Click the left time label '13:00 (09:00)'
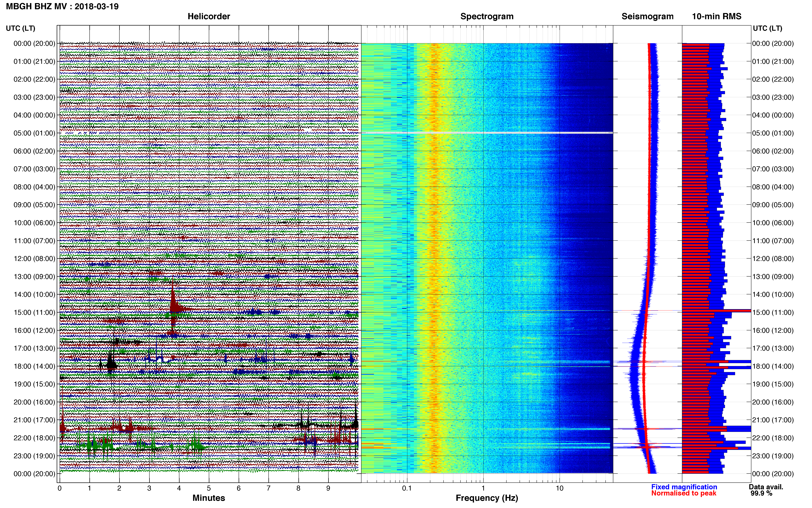Screen dimensions: 812x508 click(34, 277)
